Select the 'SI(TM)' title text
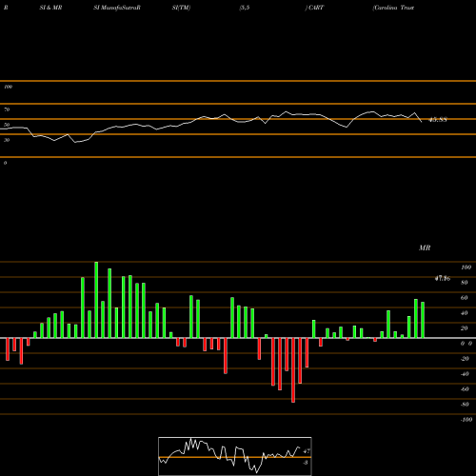This screenshot has width=476, height=476. click(x=181, y=8)
